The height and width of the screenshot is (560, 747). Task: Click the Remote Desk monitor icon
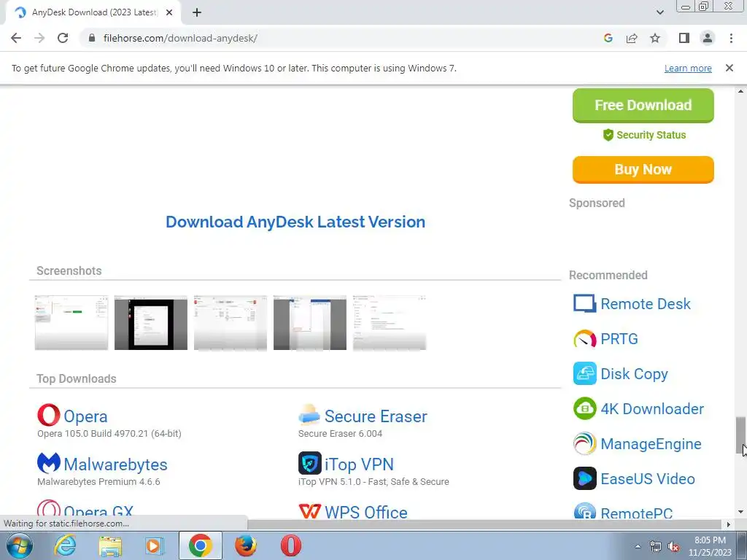click(584, 303)
